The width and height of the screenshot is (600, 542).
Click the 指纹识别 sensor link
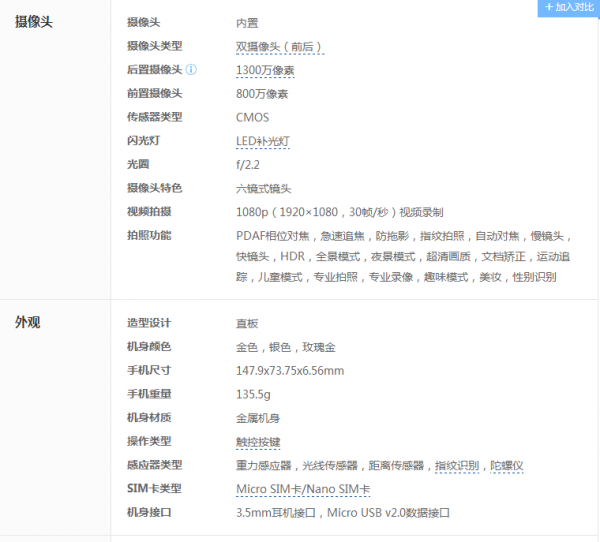pyautogui.click(x=457, y=466)
